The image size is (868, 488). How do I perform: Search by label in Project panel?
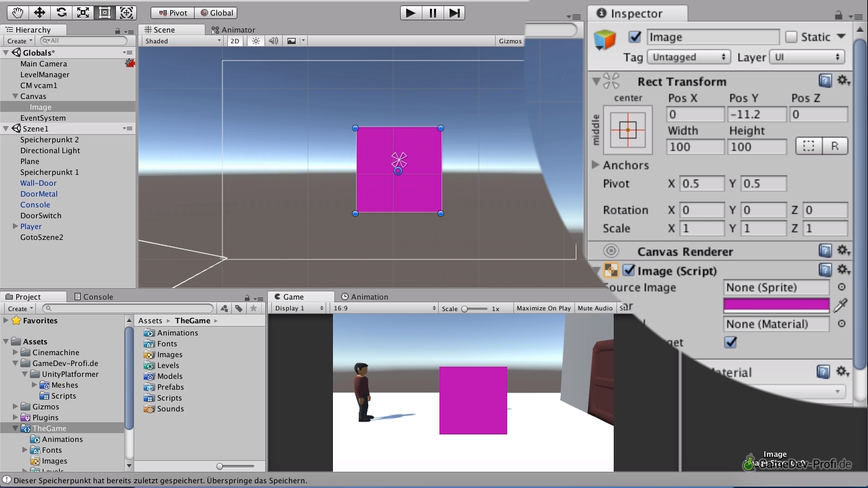point(239,308)
